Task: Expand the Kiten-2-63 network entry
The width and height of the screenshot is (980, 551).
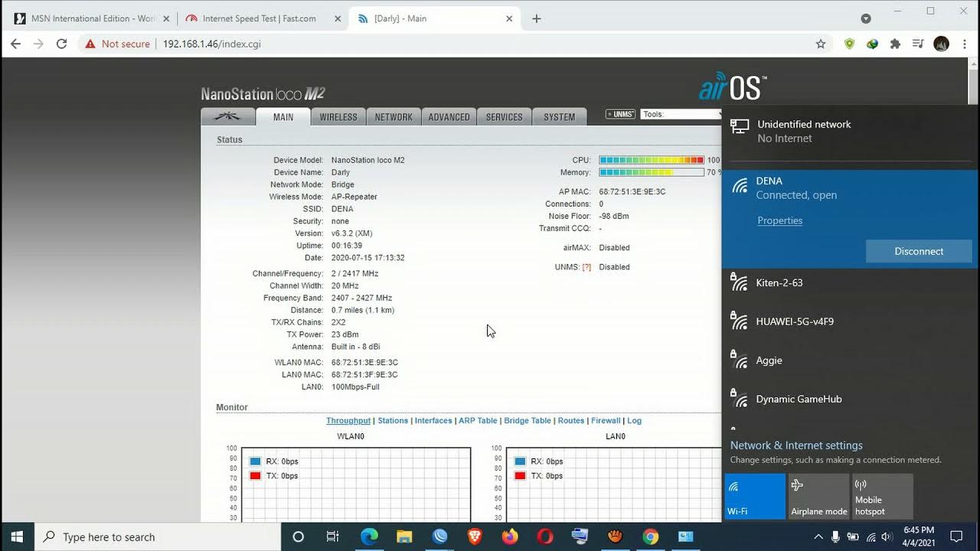Action: 851,282
